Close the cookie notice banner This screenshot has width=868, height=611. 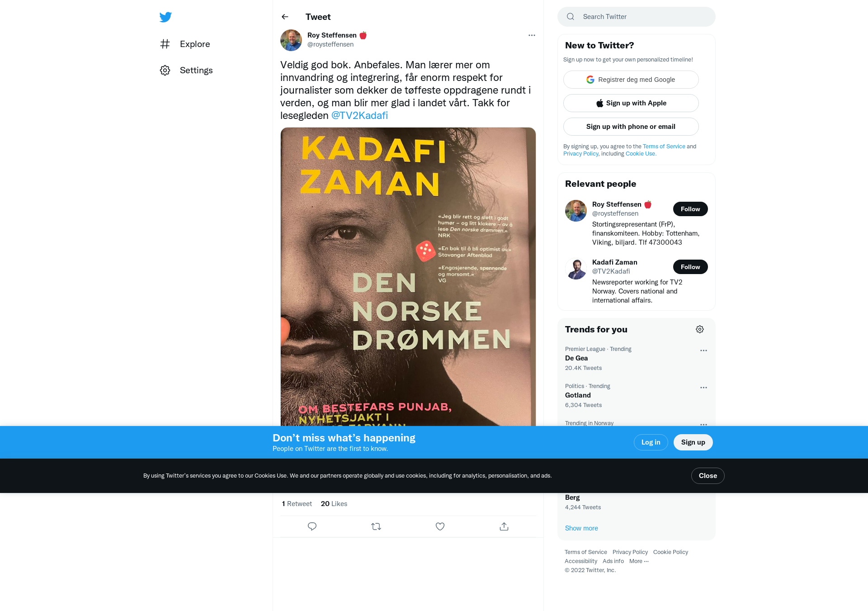[708, 476]
